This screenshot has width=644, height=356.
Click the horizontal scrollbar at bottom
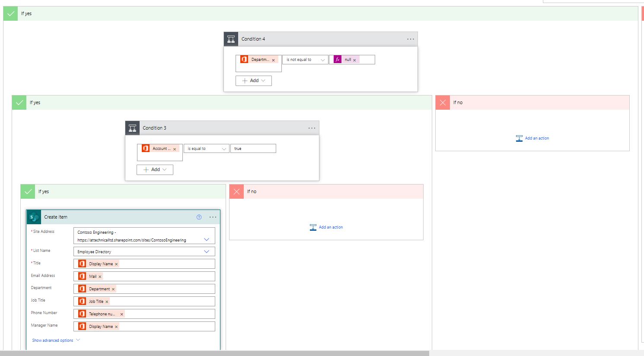(x=214, y=353)
